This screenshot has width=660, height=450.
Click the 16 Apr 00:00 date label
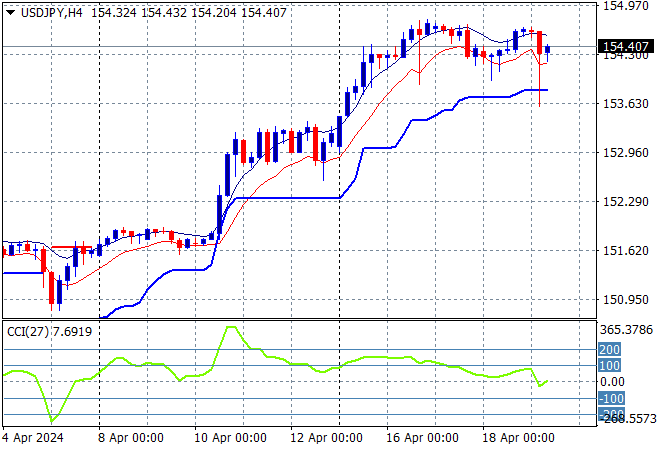(422, 438)
